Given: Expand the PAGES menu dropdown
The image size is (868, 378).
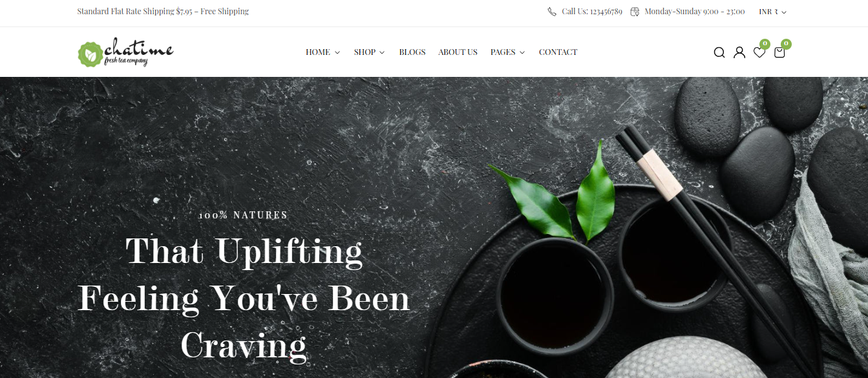Looking at the screenshot, I should coord(507,52).
